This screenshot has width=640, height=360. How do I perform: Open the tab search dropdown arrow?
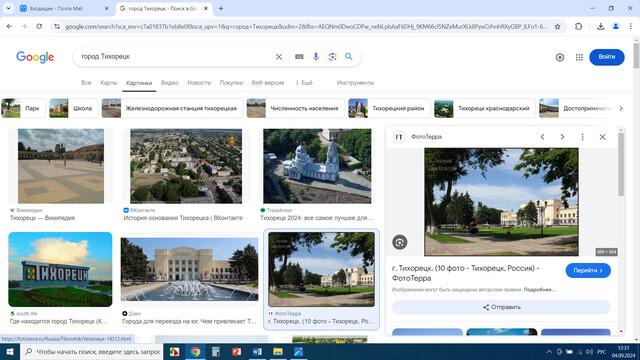coord(8,8)
